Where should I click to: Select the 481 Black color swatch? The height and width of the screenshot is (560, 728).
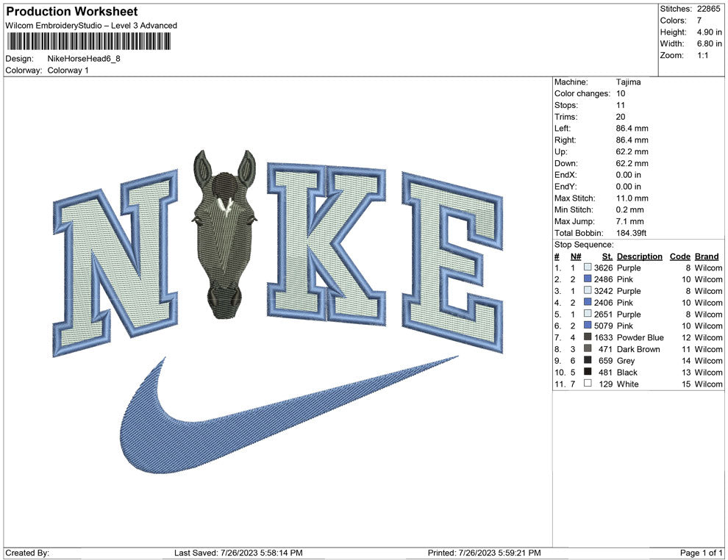click(588, 372)
